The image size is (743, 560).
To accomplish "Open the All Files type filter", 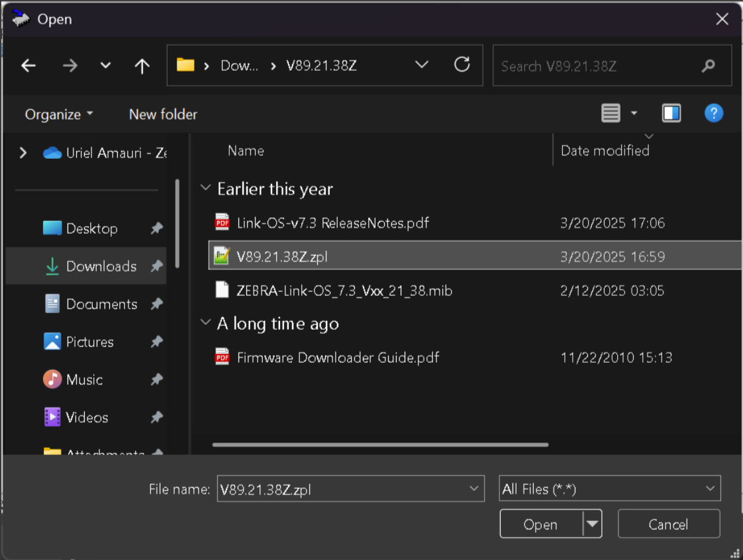I will pos(610,489).
